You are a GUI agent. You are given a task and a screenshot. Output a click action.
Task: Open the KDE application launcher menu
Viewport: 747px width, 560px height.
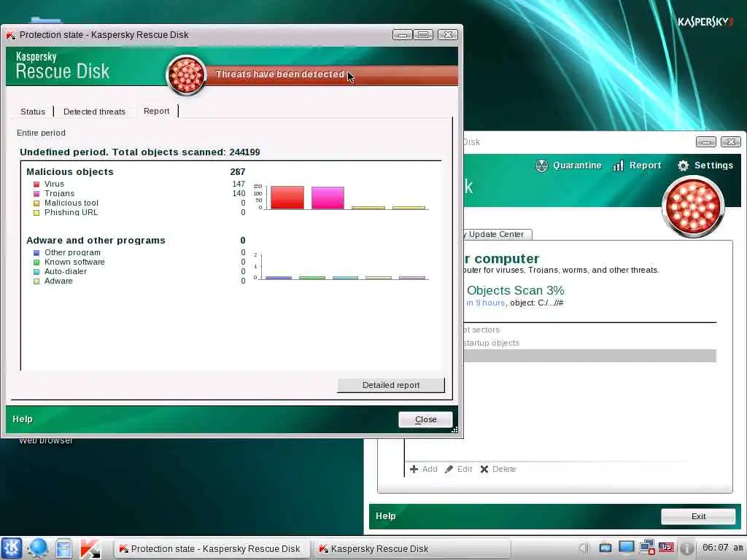(12, 548)
